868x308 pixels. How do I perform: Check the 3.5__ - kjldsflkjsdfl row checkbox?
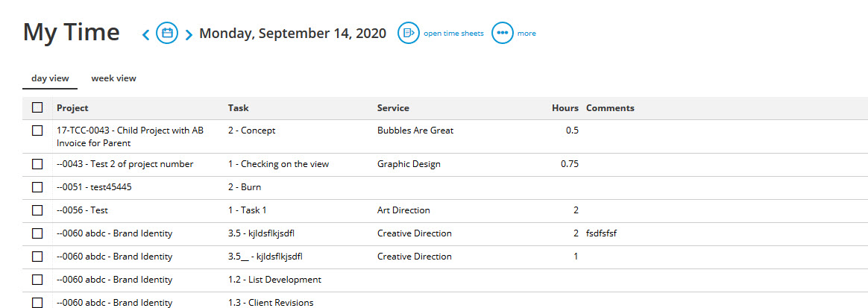pyautogui.click(x=37, y=257)
